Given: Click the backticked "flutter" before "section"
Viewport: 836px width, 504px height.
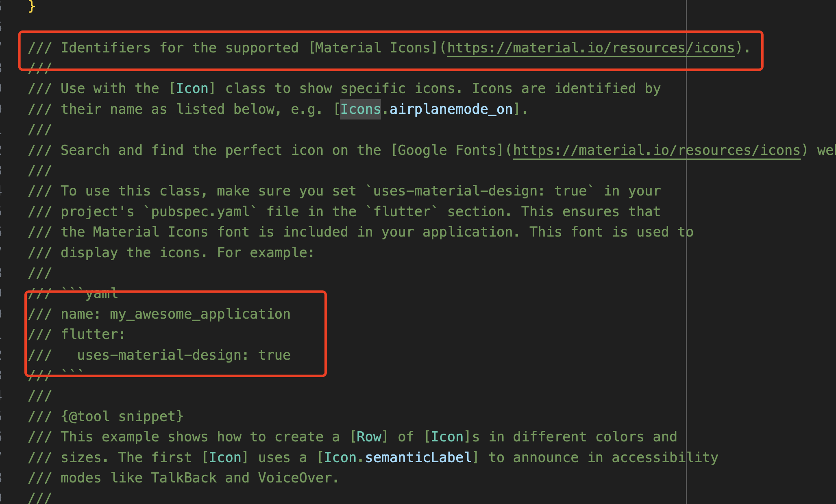Looking at the screenshot, I should (402, 212).
